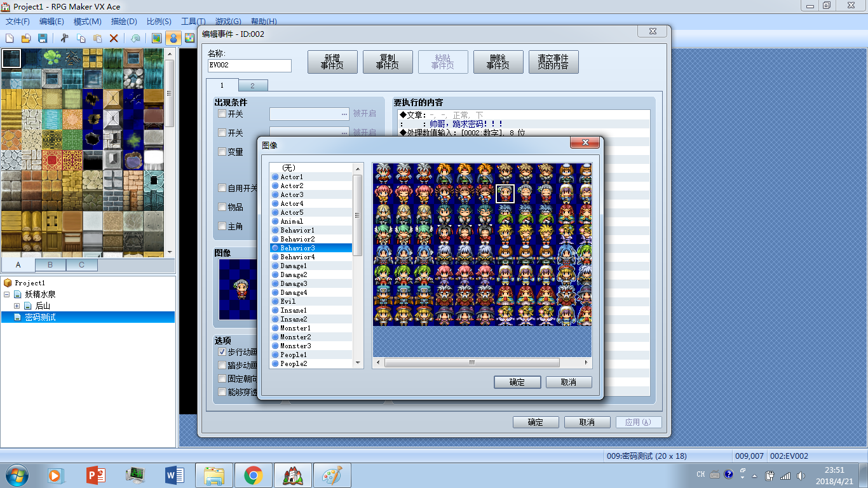Open the 描绘(D) menu

(x=124, y=21)
